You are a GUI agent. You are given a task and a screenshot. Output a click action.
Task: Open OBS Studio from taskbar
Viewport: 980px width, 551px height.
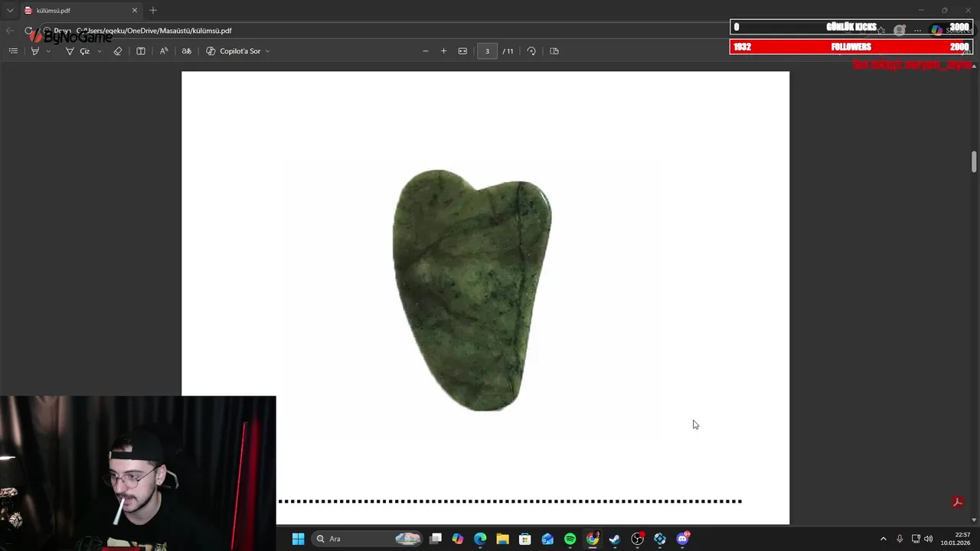click(x=638, y=539)
